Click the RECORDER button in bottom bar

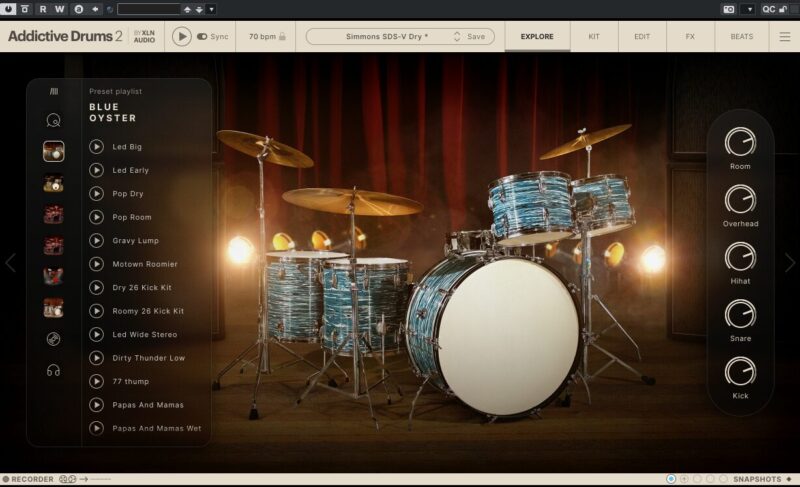[28, 479]
